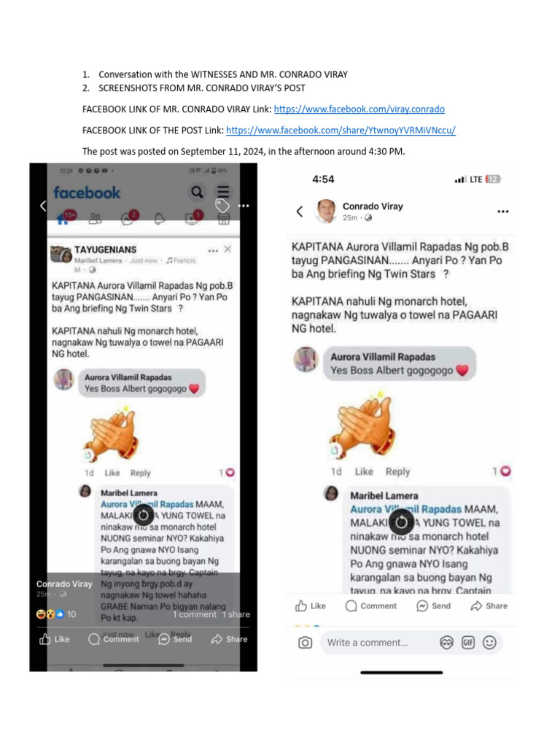Tap the GIF icon in comment bar

point(468,643)
